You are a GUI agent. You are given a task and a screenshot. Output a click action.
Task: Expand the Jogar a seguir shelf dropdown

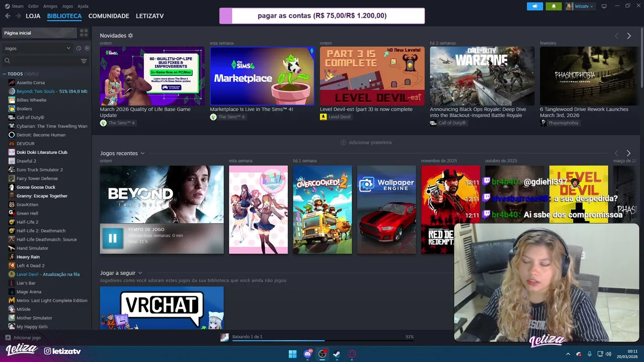[x=140, y=273]
